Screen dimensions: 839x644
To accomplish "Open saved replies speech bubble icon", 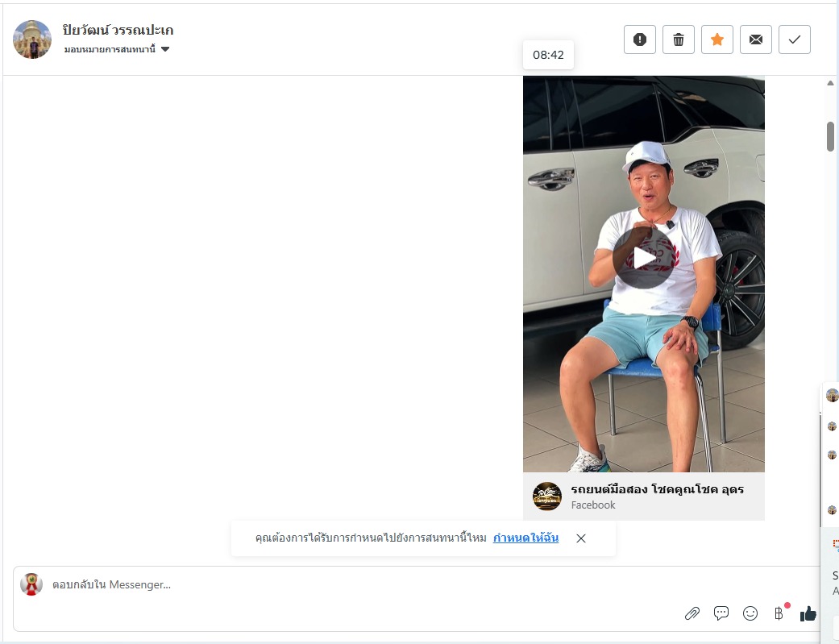I will click(721, 613).
